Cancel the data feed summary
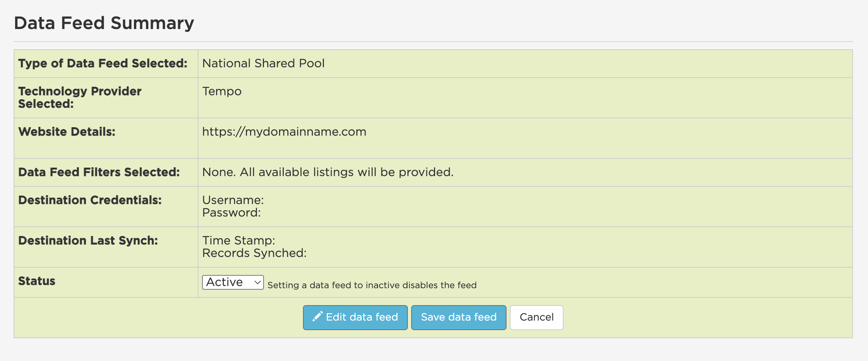Viewport: 868px width, 361px height. point(536,317)
